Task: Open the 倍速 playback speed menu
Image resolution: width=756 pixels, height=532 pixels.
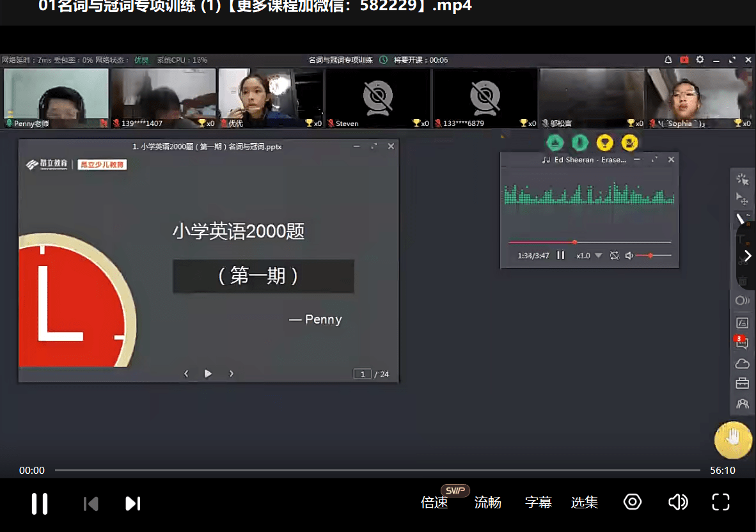Action: 434,503
